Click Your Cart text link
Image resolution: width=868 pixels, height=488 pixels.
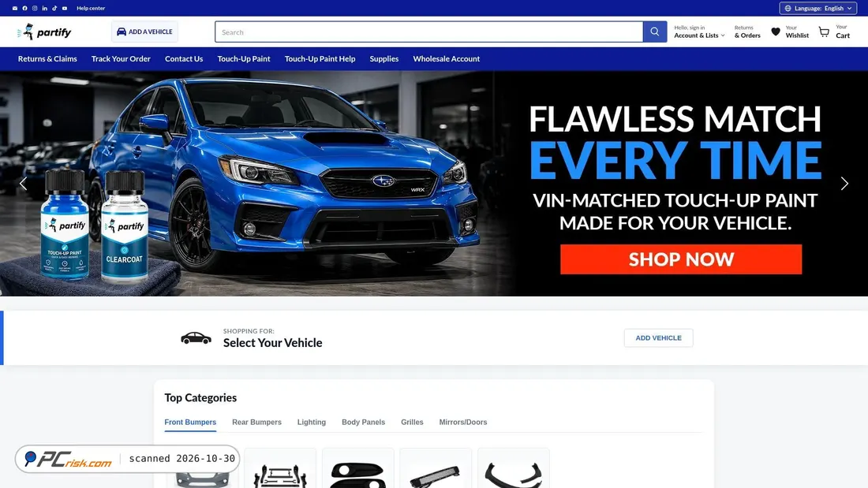tap(843, 32)
